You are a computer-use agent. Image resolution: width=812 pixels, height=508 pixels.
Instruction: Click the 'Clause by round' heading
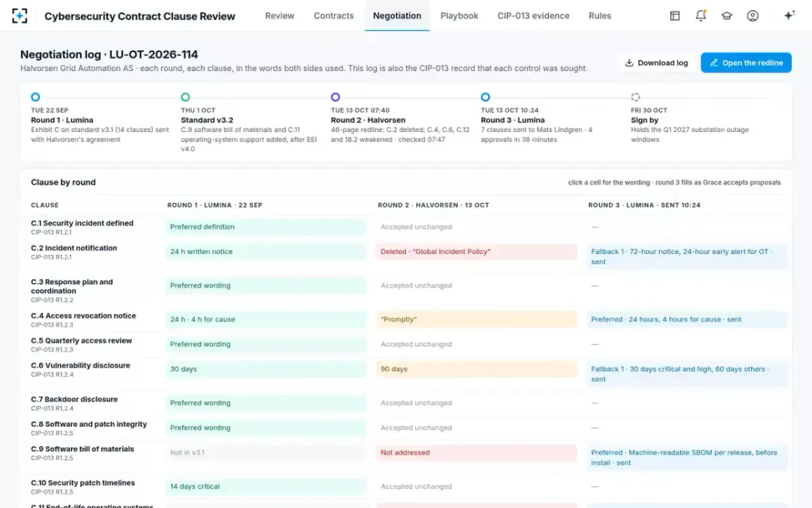(63, 182)
